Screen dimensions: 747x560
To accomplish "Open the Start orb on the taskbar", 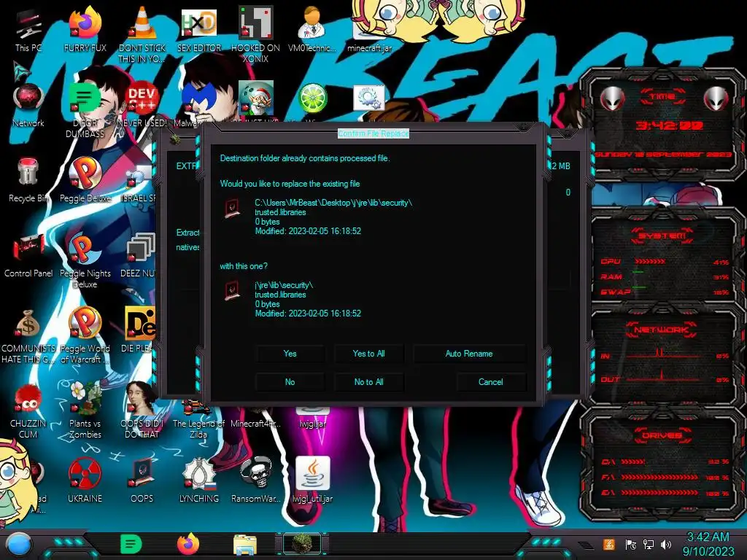I will point(19,544).
